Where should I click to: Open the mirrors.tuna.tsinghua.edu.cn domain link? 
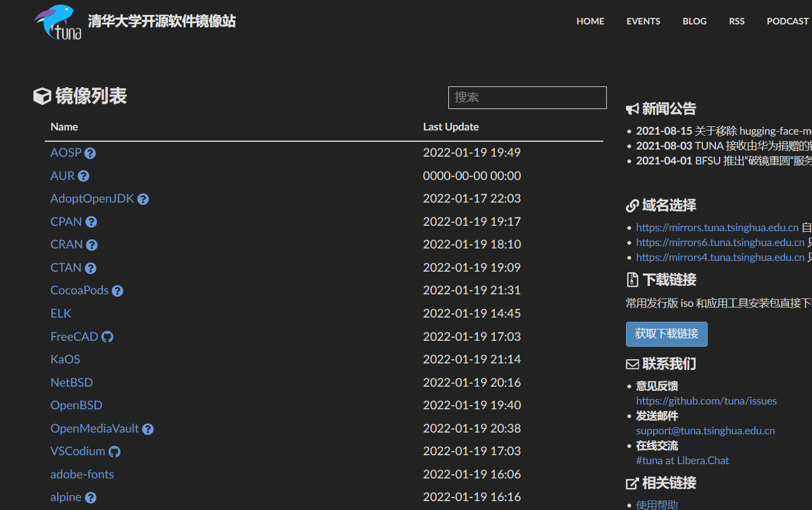717,228
